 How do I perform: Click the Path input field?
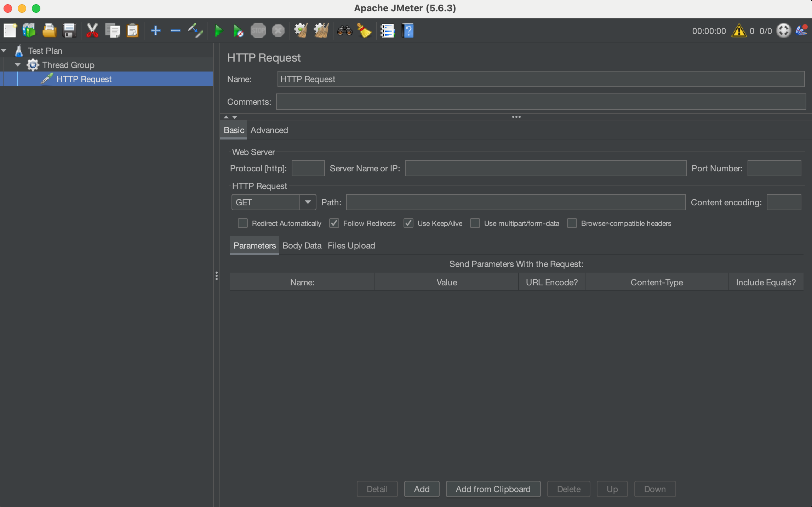click(516, 202)
